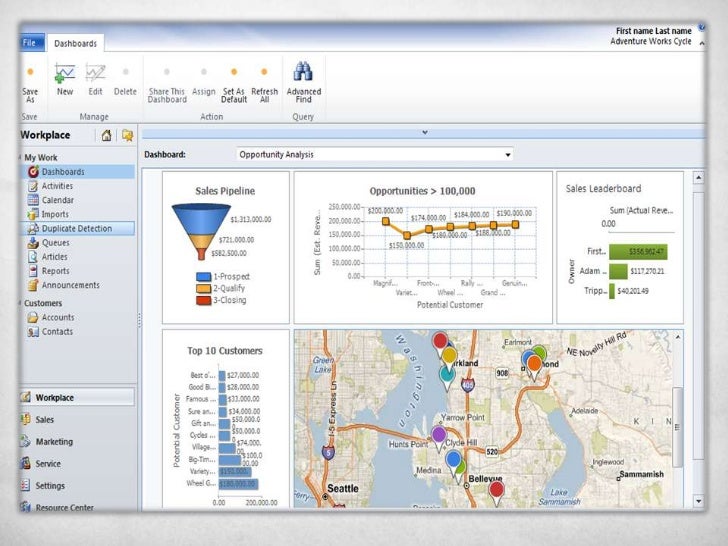Collapse the Customers section
The width and height of the screenshot is (728, 546).
pos(20,303)
